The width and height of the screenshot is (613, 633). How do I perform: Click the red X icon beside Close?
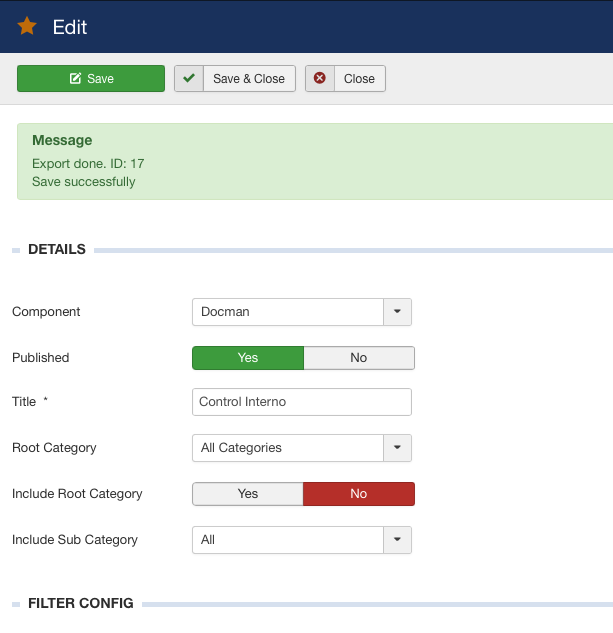click(320, 79)
